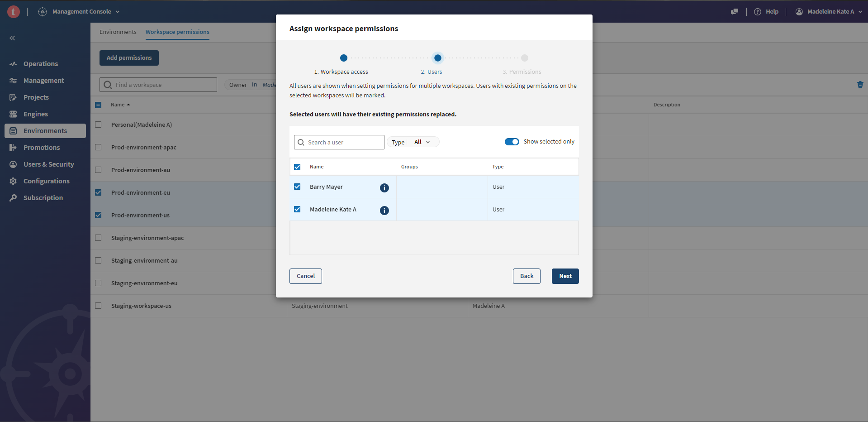Uncheck Prod-environment-eu checkbox

(x=98, y=192)
